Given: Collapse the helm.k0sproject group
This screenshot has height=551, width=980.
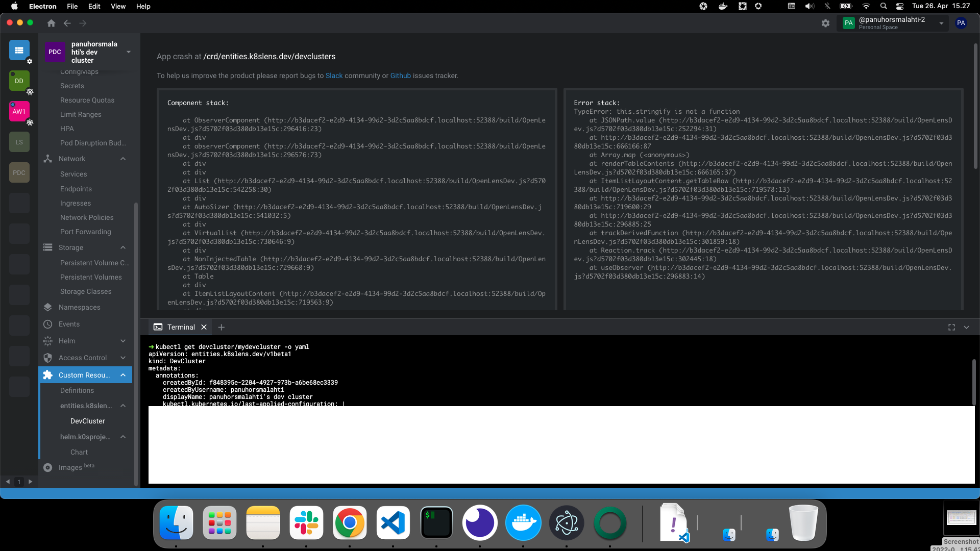Looking at the screenshot, I should point(123,437).
